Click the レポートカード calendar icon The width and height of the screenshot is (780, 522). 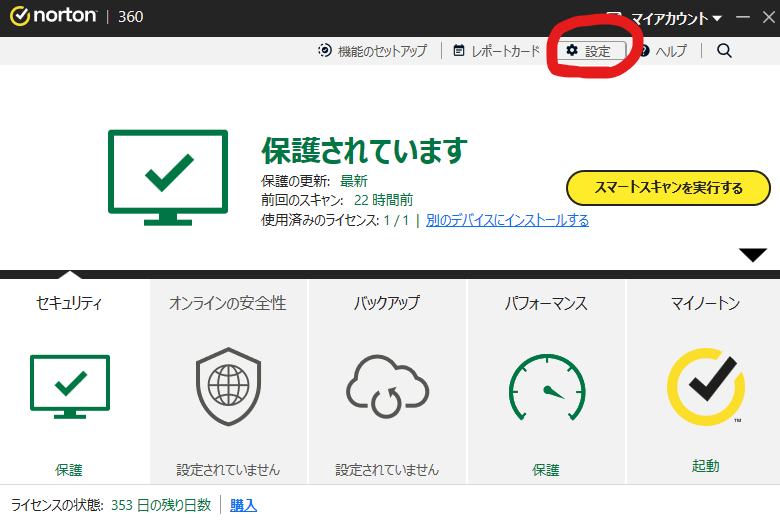[x=459, y=50]
